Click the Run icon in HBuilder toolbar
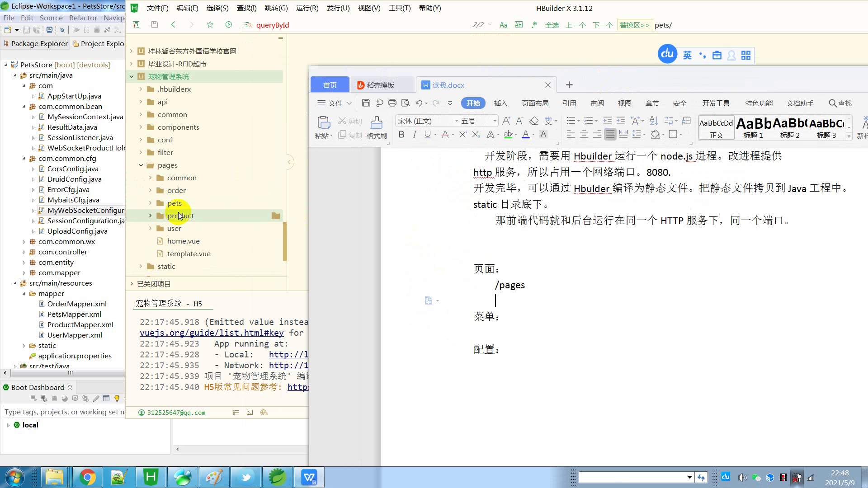 pyautogui.click(x=229, y=25)
